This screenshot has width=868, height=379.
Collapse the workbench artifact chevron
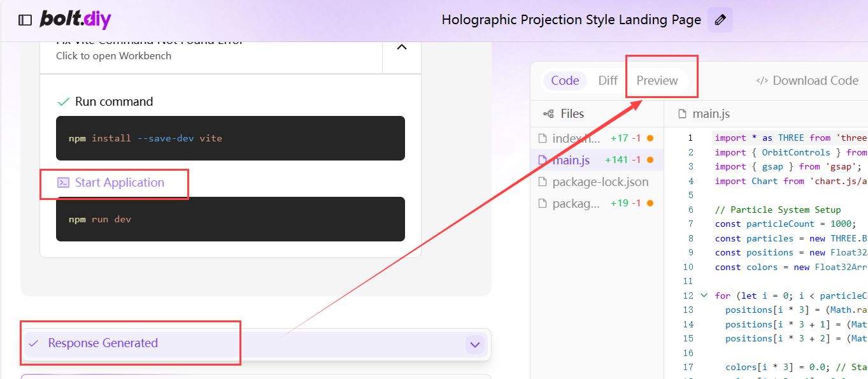[402, 46]
